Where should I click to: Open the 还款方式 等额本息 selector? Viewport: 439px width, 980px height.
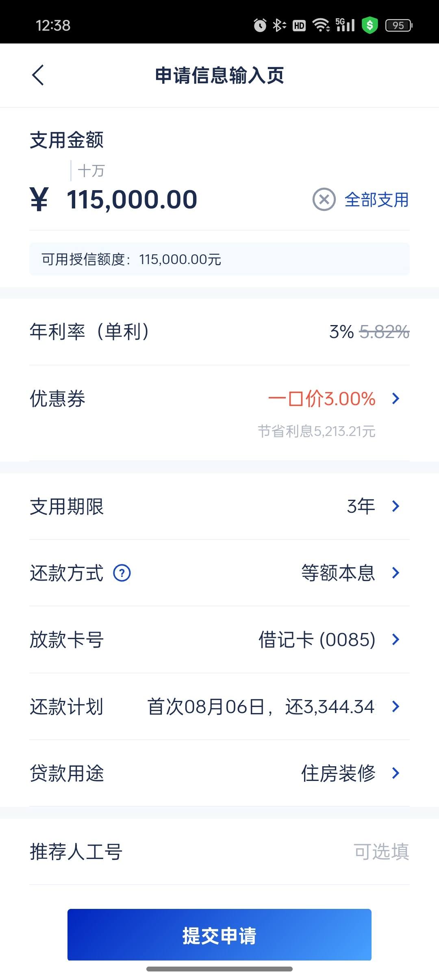point(219,573)
